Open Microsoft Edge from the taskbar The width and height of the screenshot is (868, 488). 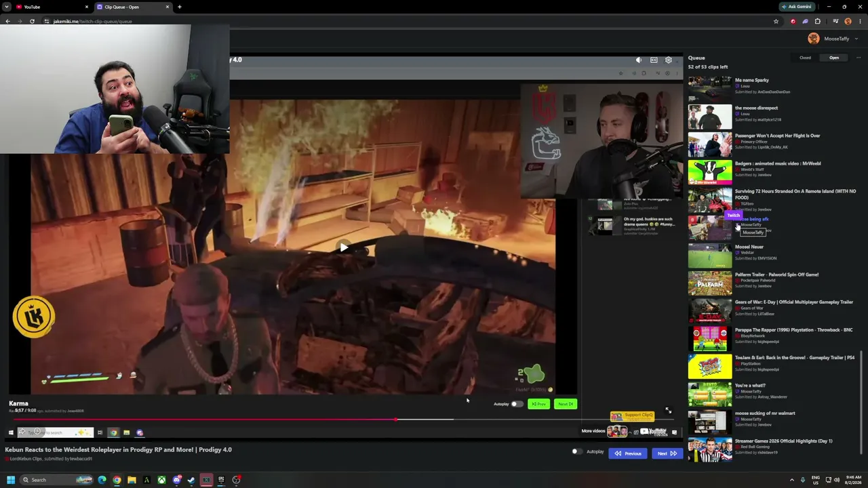tap(102, 480)
